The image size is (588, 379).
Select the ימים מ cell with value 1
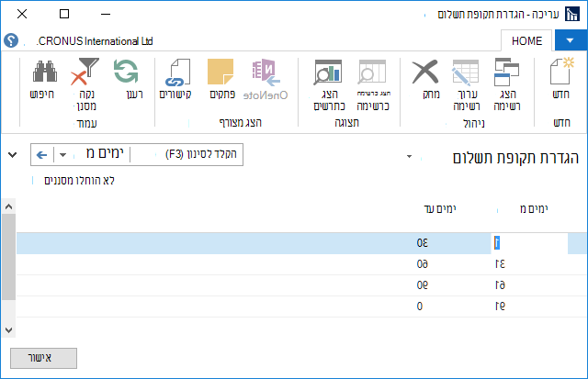click(529, 243)
